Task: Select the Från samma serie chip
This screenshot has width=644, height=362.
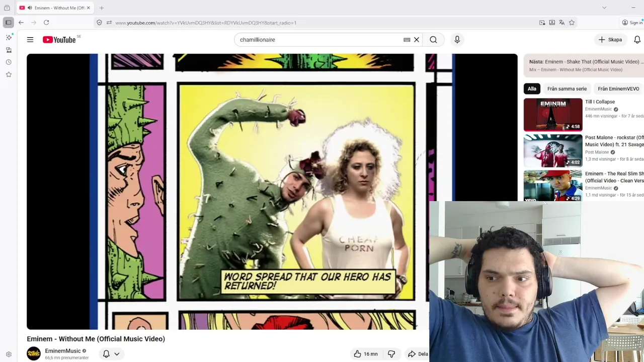Action: [x=567, y=89]
